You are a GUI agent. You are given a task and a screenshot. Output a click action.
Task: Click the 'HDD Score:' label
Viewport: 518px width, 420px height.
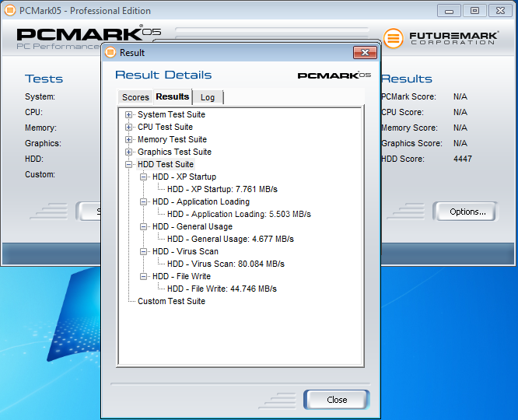(403, 159)
